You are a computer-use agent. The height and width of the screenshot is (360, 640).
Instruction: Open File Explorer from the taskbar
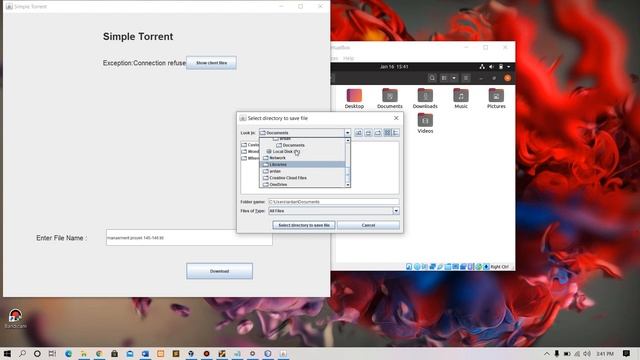point(84,353)
